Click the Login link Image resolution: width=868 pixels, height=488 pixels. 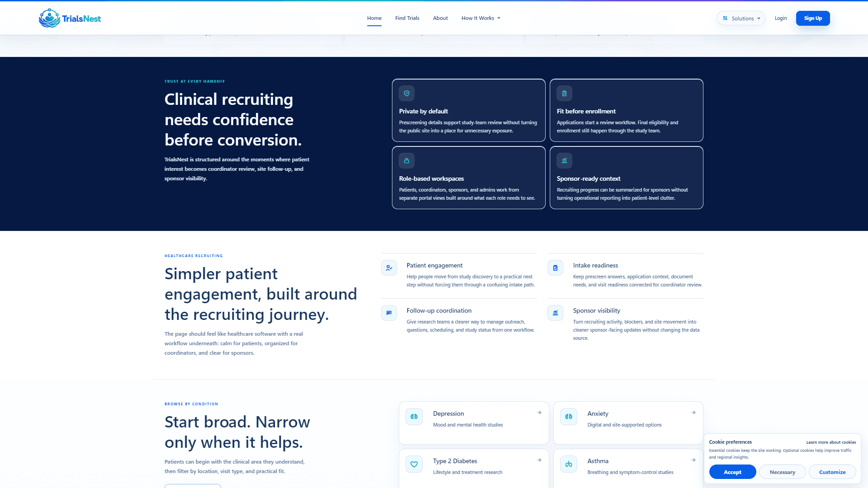click(781, 18)
